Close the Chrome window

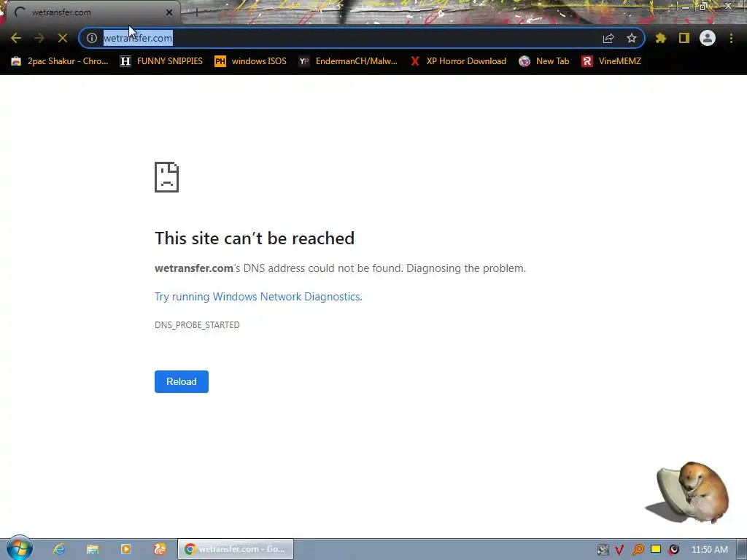click(x=728, y=6)
